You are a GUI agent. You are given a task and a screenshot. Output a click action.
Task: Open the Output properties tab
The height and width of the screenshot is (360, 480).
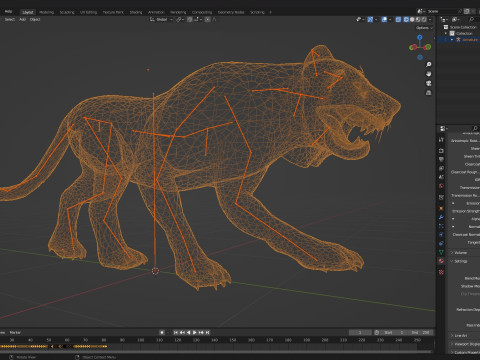pos(441,159)
